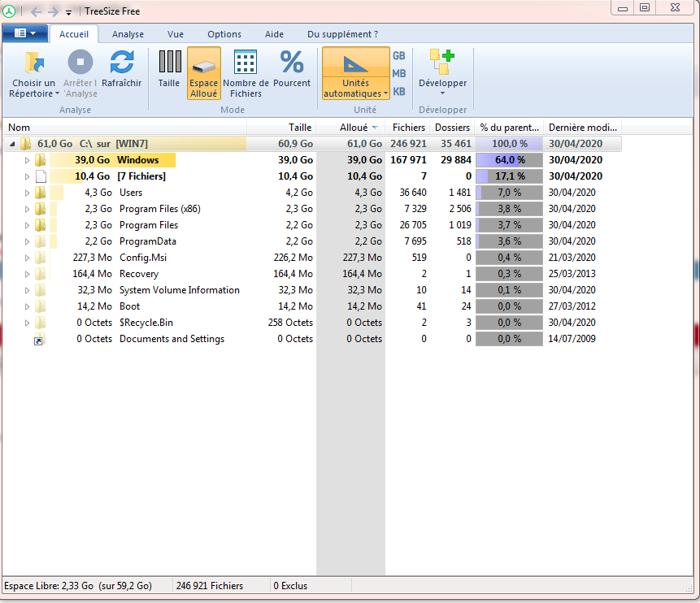Image resolution: width=700 pixels, height=603 pixels.
Task: Set units to MB
Action: click(x=399, y=74)
